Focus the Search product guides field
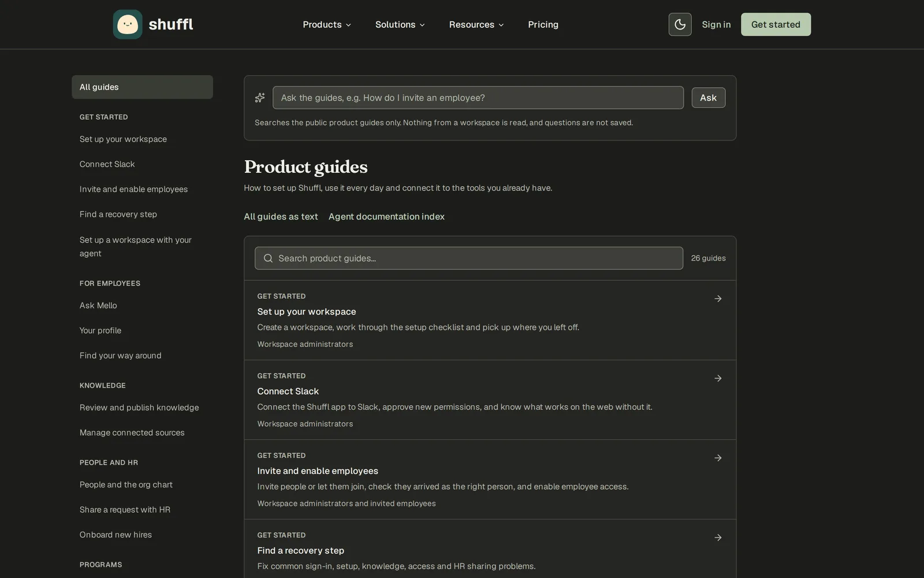 (x=469, y=258)
